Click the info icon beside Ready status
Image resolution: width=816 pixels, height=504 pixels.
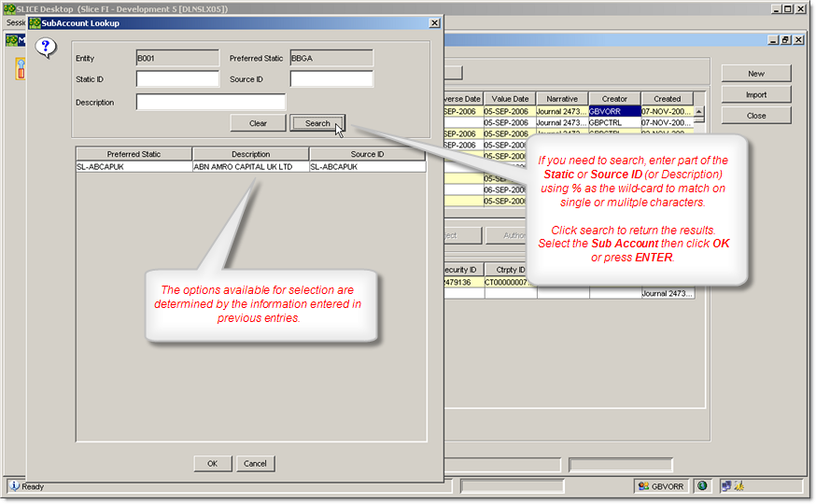tap(14, 486)
